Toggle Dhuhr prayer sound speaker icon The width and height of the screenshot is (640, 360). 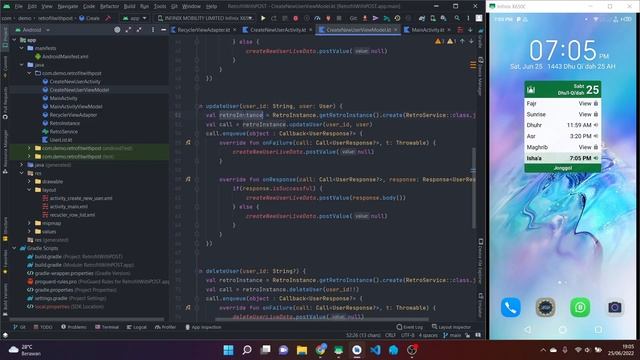point(596,125)
